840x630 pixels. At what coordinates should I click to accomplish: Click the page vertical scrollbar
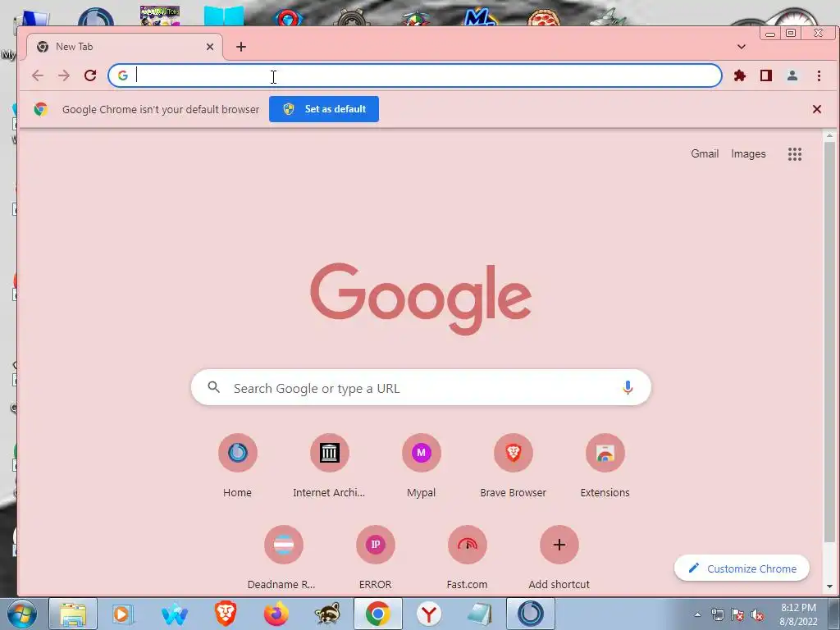[x=829, y=343]
